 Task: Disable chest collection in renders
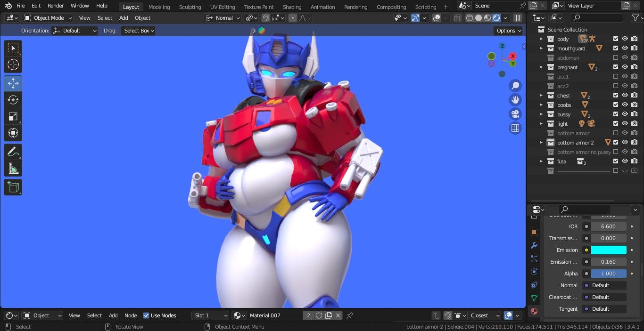pos(635,96)
